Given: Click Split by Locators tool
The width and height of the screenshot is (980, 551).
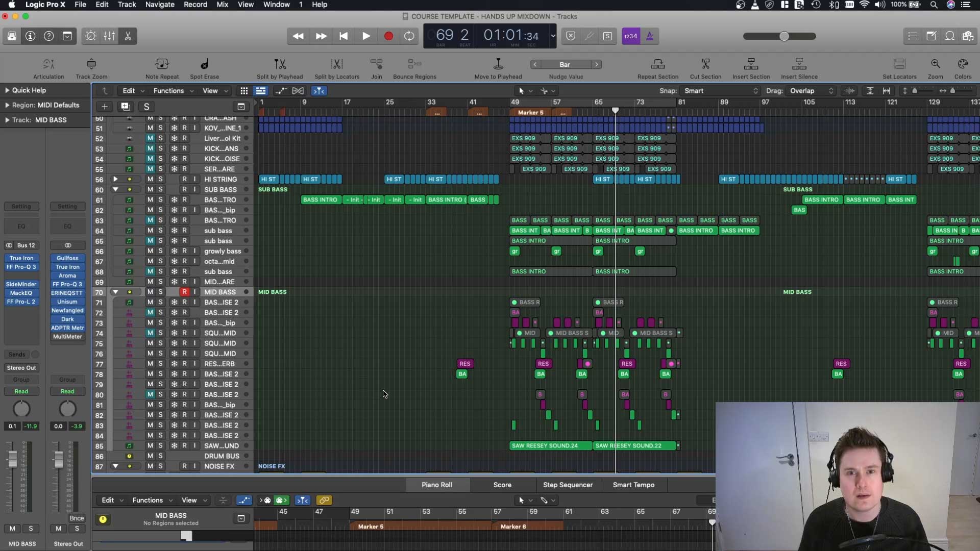Looking at the screenshot, I should click(x=337, y=68).
